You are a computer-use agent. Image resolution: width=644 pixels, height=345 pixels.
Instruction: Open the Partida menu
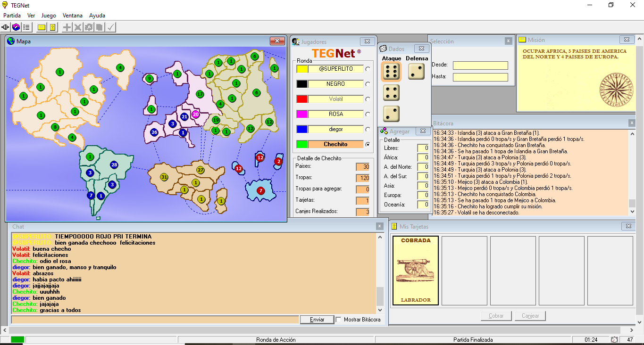12,16
